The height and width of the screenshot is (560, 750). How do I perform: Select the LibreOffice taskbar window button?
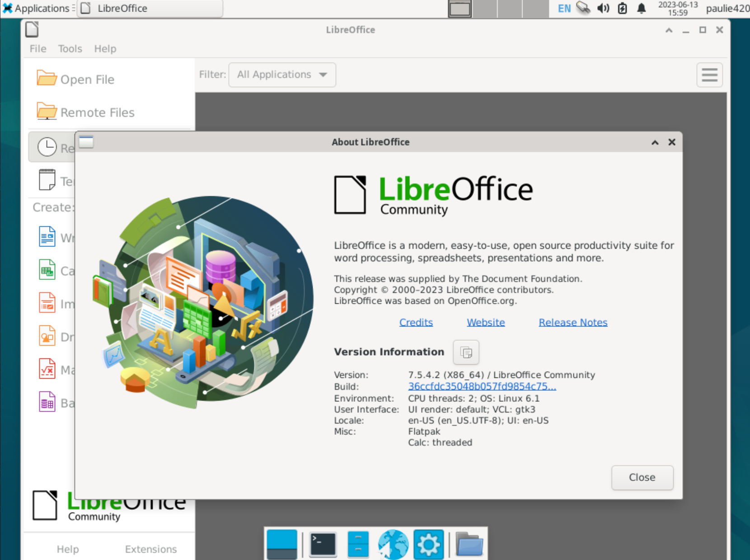pos(150,8)
